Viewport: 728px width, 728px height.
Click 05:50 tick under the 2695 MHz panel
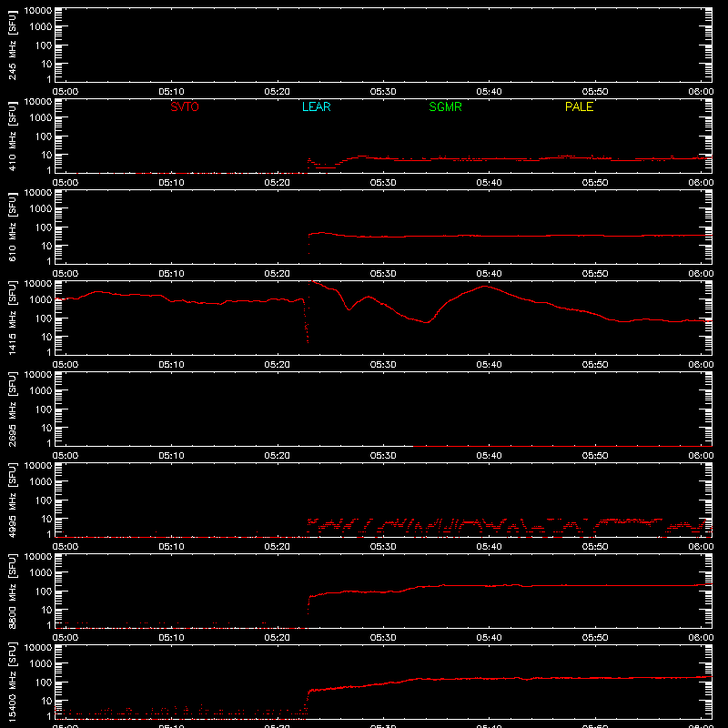(x=595, y=456)
